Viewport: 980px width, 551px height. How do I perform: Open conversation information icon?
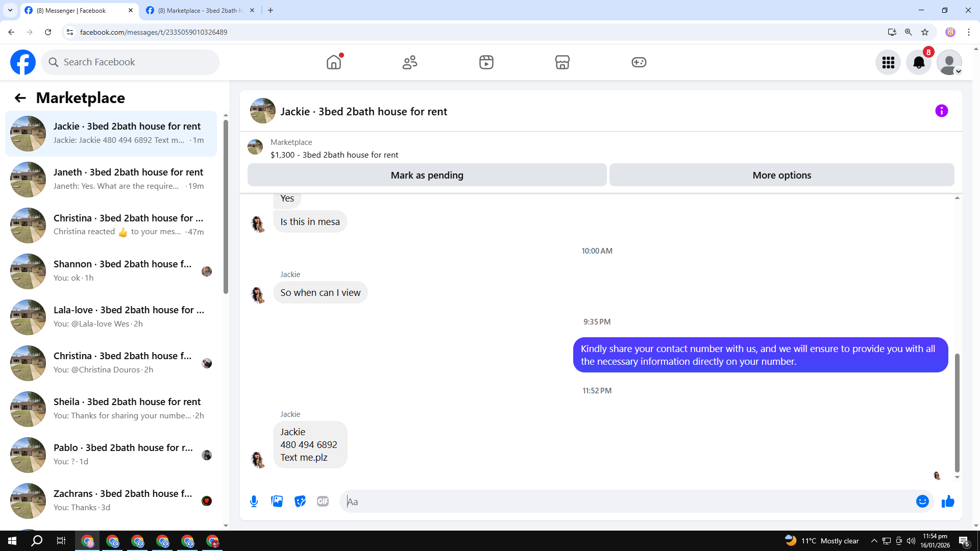(x=941, y=111)
